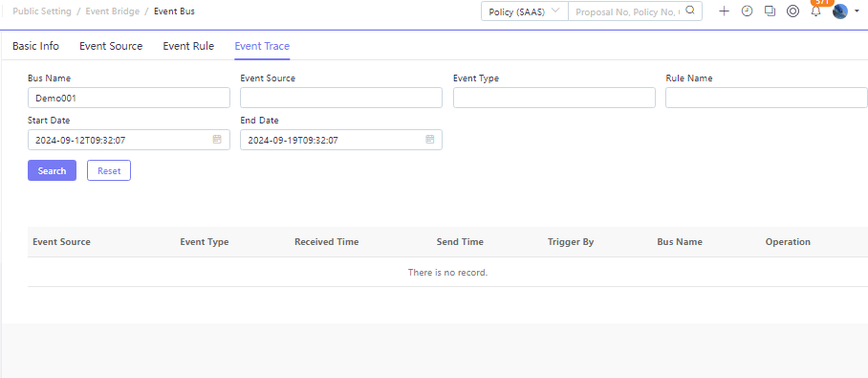Click the Operation column header

point(788,242)
